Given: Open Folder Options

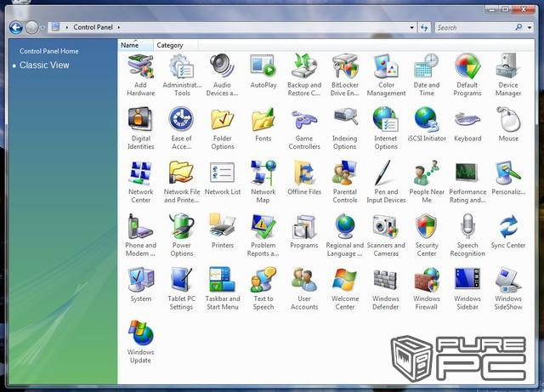Looking at the screenshot, I should 222,128.
